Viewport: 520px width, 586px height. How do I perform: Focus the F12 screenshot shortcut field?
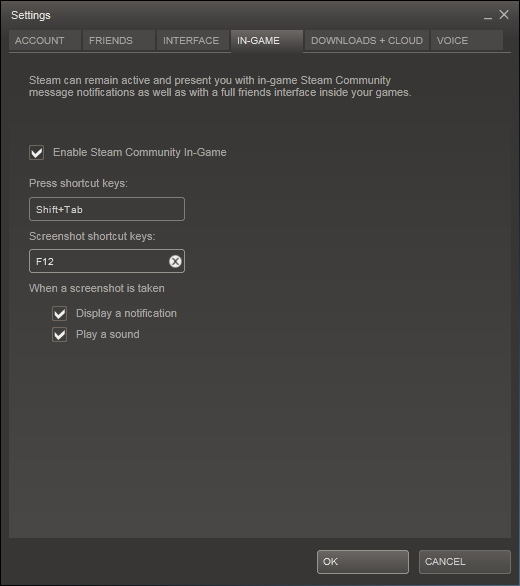(107, 261)
